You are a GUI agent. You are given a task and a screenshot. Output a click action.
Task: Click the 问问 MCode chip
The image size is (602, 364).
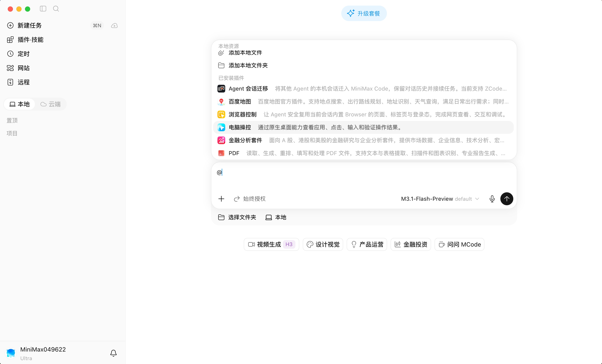tap(459, 244)
